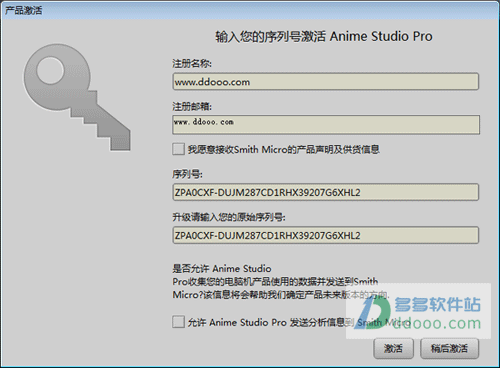Click the 稍后激活 activate later button
The width and height of the screenshot is (500, 368).
coord(449,348)
